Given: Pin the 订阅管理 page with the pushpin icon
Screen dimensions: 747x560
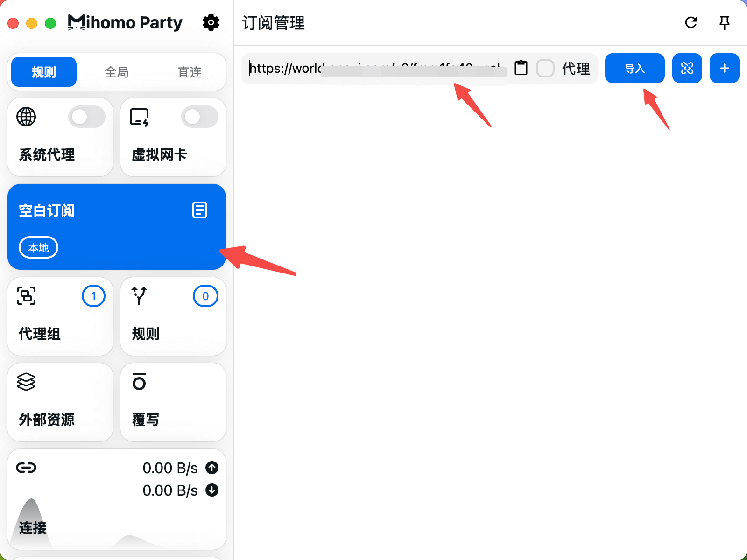Looking at the screenshot, I should coord(725,22).
